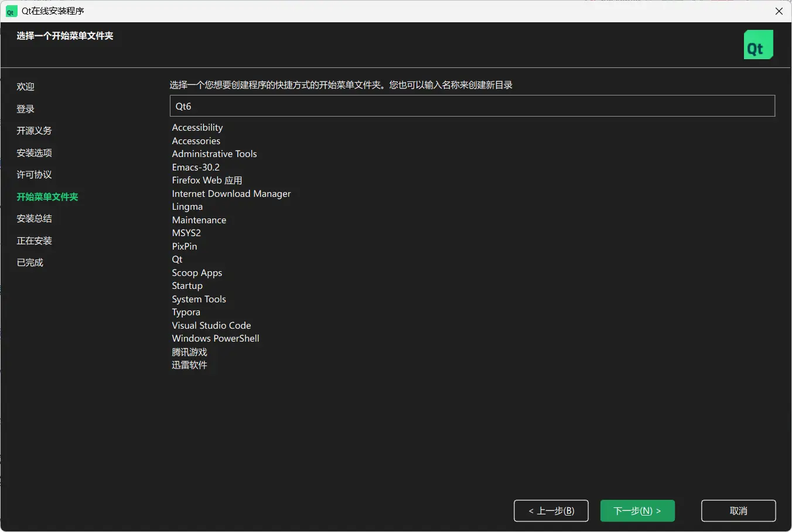Viewport: 792px width, 532px height.
Task: Click the Qt logo in the header
Action: pos(759,45)
